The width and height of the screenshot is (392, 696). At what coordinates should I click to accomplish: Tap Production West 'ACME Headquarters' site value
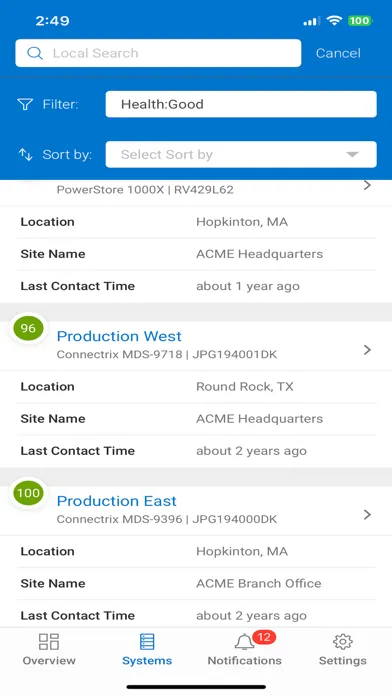click(x=260, y=419)
